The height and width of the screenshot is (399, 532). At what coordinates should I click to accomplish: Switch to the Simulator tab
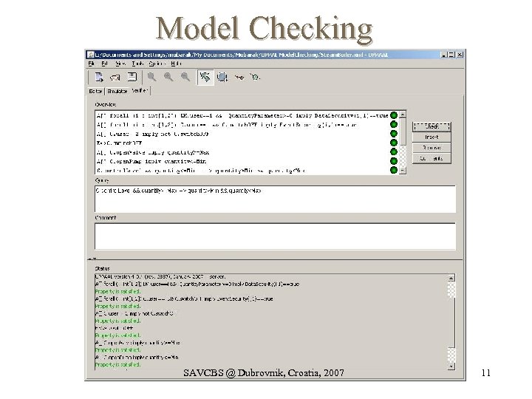pos(117,92)
